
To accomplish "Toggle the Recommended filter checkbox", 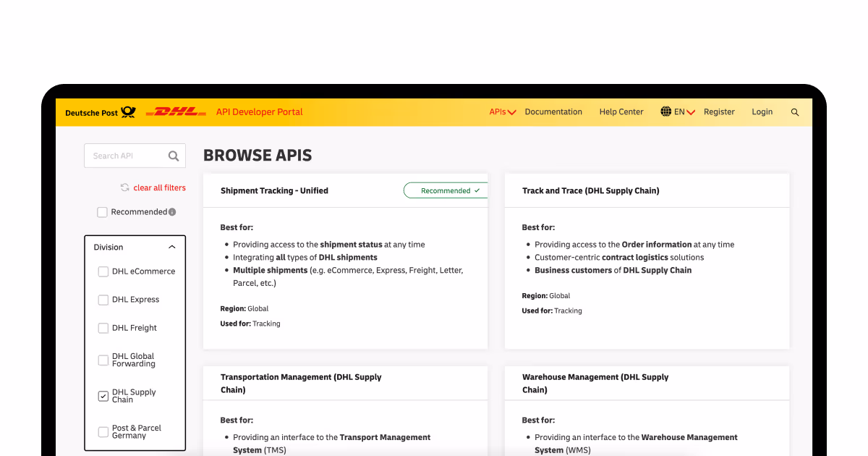I will pos(103,212).
